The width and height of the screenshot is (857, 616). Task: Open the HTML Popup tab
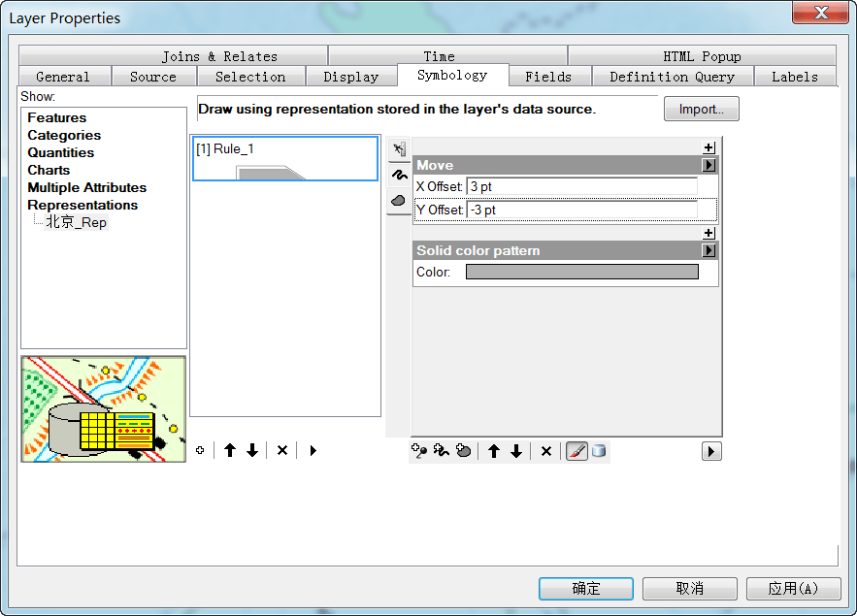(702, 56)
